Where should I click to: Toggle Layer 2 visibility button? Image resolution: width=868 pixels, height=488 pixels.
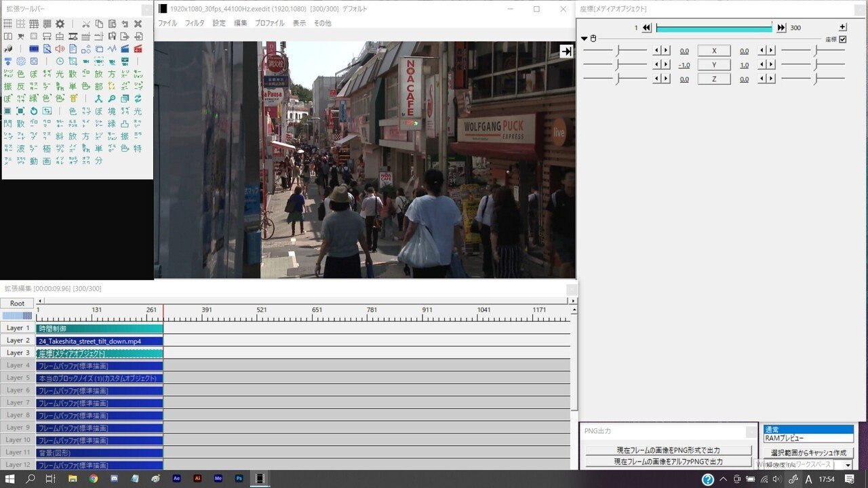click(17, 340)
